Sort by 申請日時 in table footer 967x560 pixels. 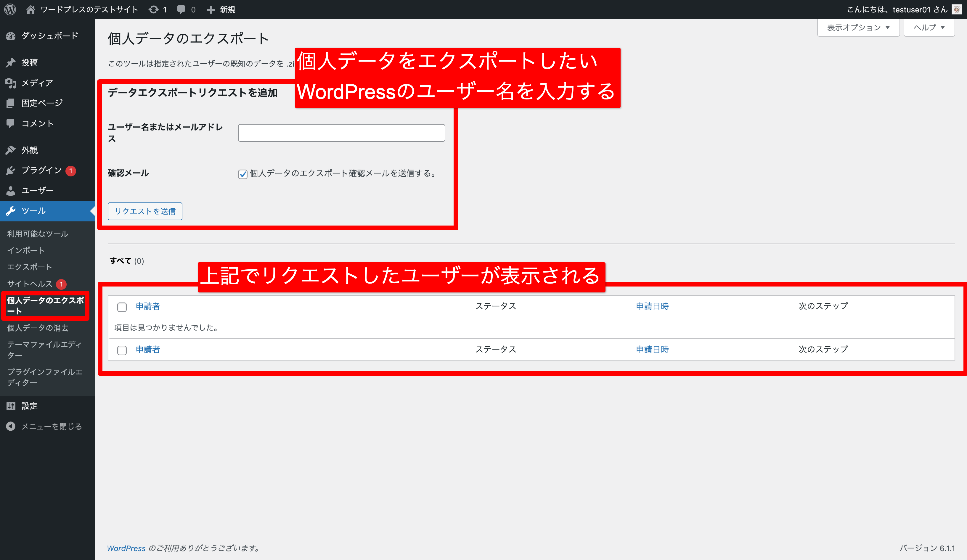[x=652, y=350]
